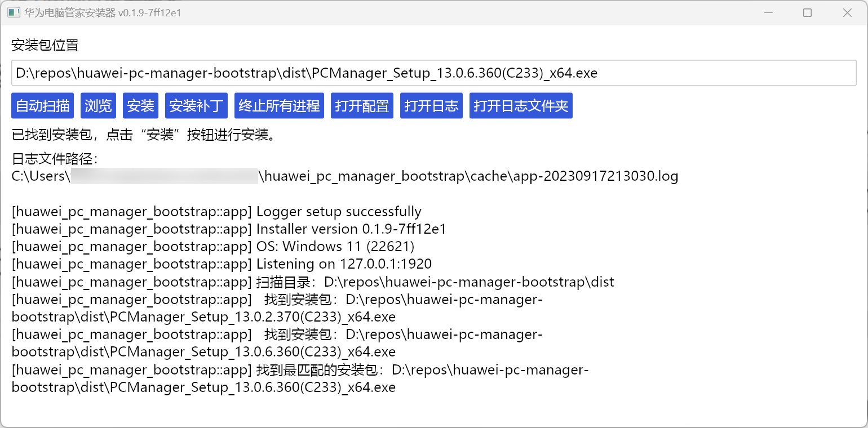
Task: Click the log file path ending in app-20230917213030.log
Action: 345,176
